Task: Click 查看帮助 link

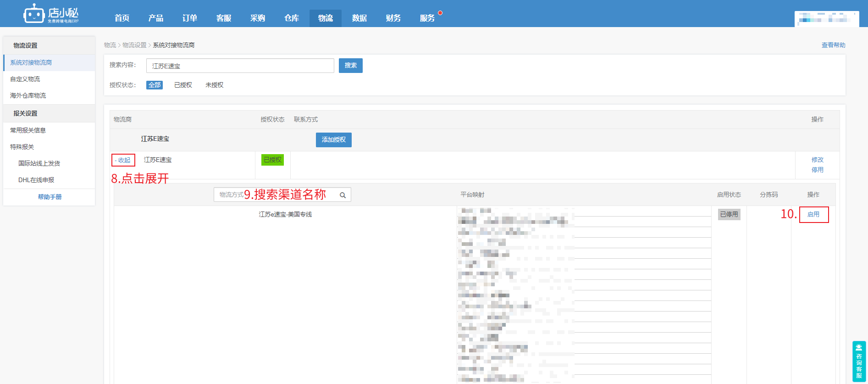Action: coord(833,45)
